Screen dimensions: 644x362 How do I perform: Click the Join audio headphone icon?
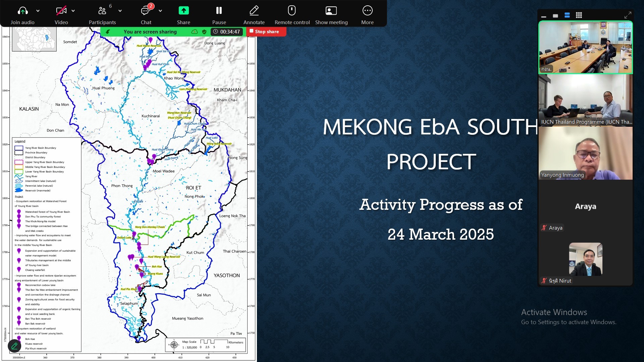pos(22,11)
